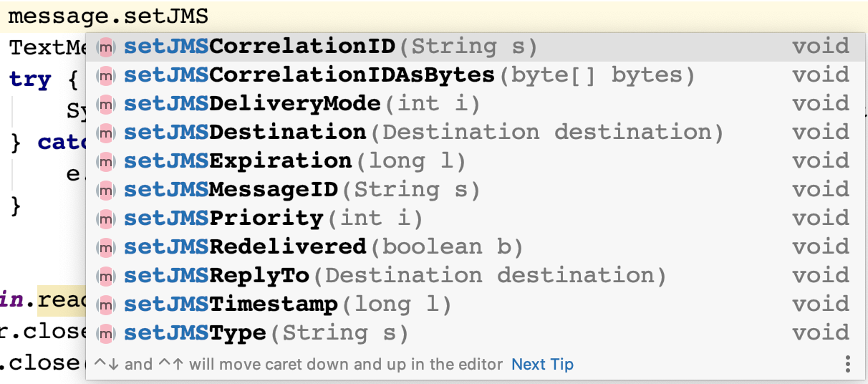Click the method icon beside setJMSType
The width and height of the screenshot is (868, 384).
click(x=106, y=333)
